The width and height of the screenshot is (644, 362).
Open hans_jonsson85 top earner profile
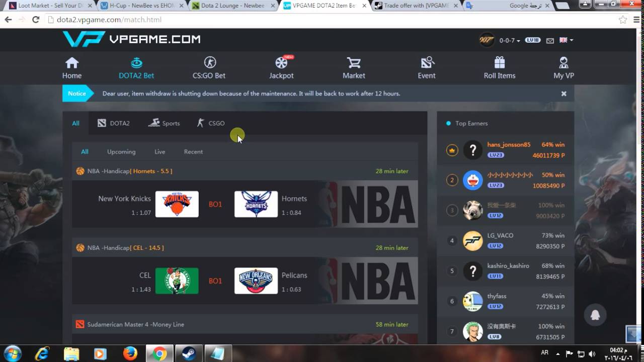point(509,145)
